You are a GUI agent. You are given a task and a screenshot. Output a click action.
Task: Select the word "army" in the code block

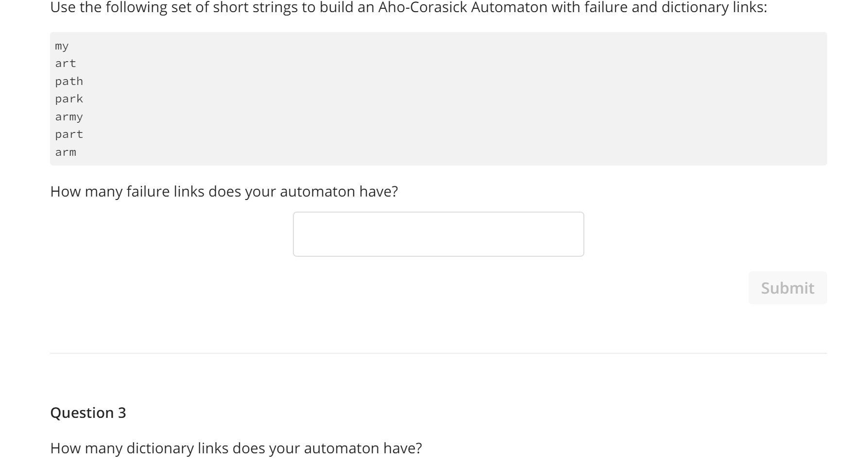point(68,116)
